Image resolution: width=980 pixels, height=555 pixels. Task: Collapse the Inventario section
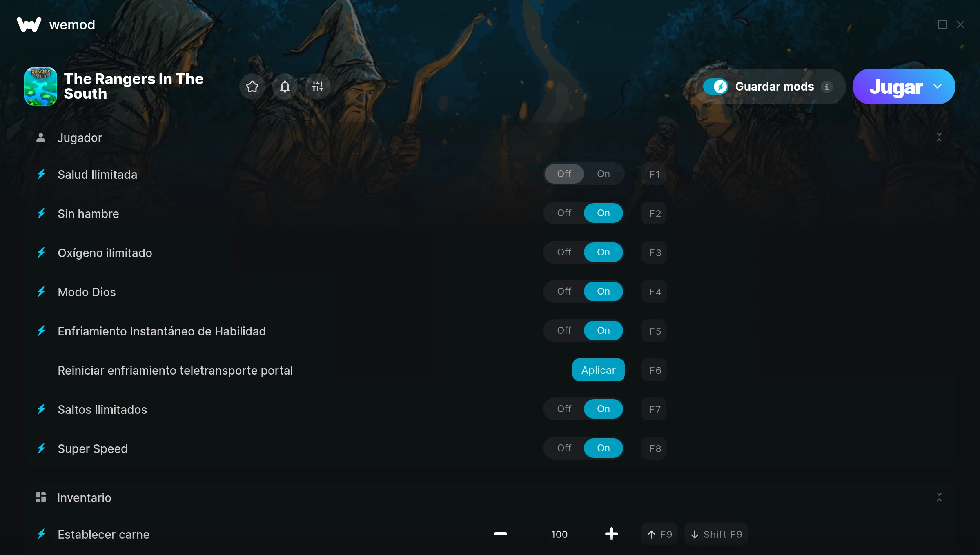(x=939, y=497)
